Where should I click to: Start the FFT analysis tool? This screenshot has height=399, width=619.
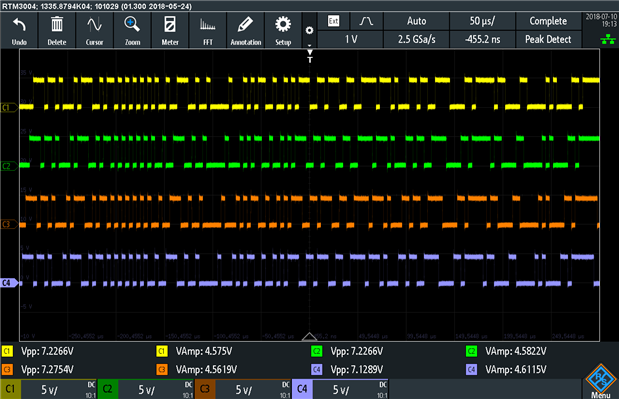(208, 30)
